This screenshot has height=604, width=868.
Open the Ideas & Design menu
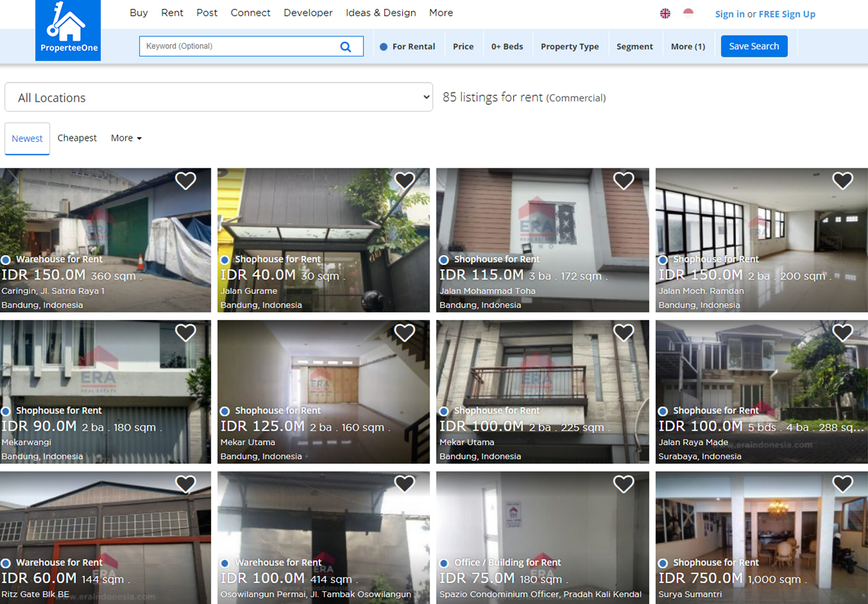pyautogui.click(x=381, y=13)
